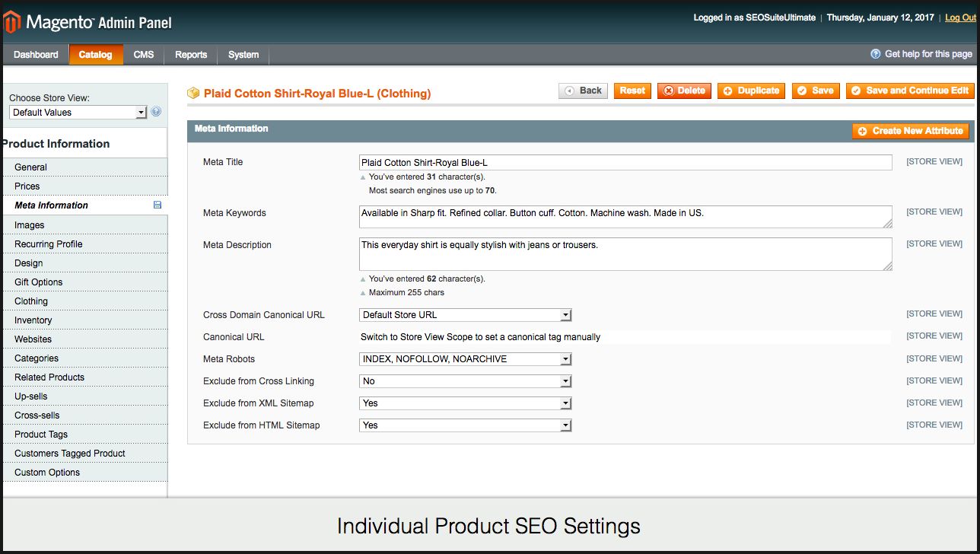This screenshot has height=554, width=980.
Task: Click Save and Continue Edit
Action: (910, 91)
